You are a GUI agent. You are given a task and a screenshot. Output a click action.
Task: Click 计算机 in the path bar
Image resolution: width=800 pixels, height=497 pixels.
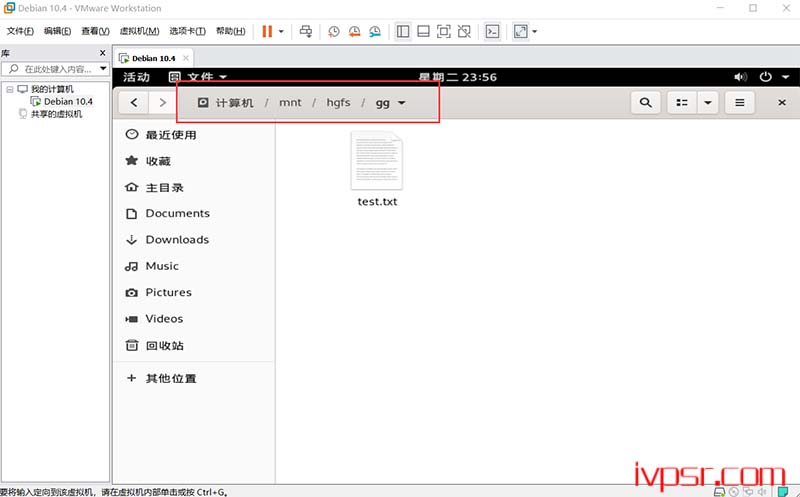[226, 103]
